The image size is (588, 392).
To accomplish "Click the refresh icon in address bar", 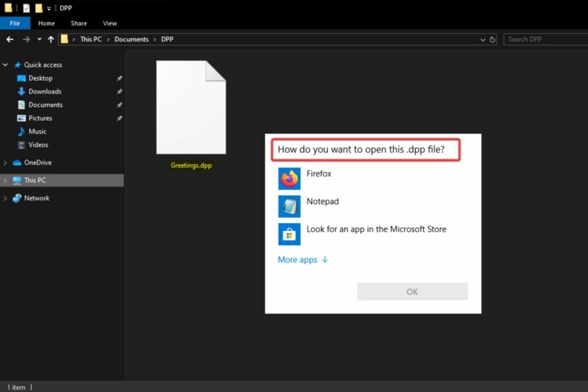I will [492, 39].
